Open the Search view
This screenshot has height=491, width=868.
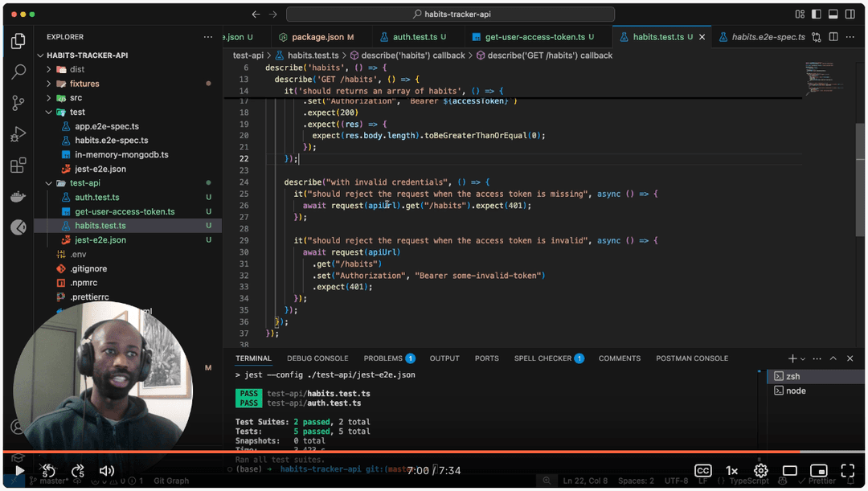click(x=18, y=72)
